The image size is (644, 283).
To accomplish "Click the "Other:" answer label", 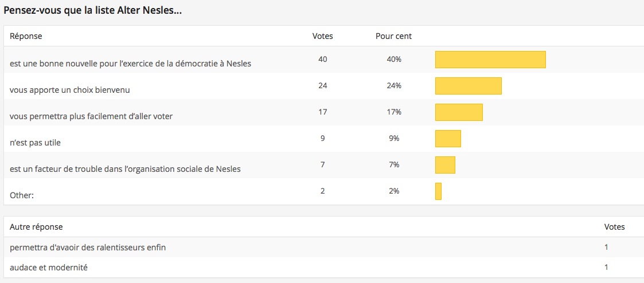I will coord(22,195).
